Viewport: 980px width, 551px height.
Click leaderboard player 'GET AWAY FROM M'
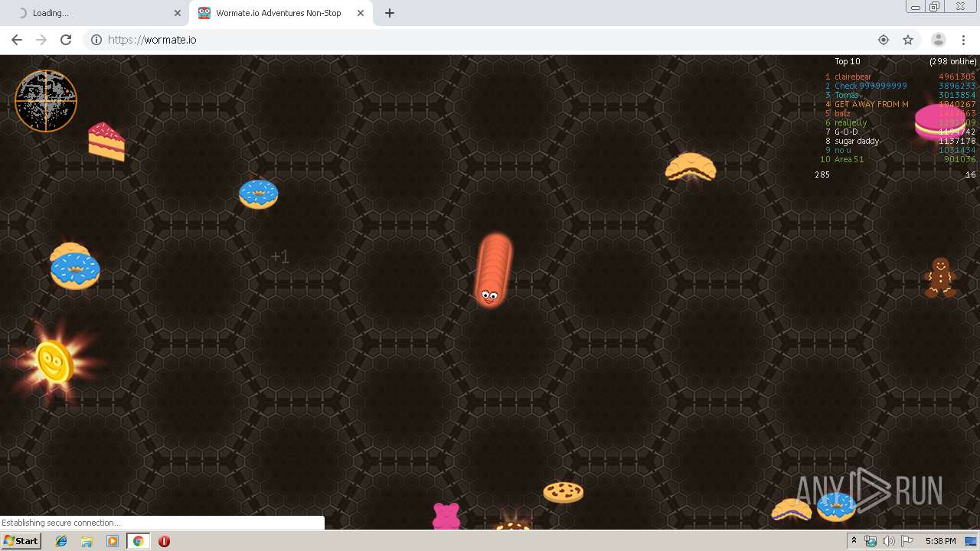[x=871, y=104]
